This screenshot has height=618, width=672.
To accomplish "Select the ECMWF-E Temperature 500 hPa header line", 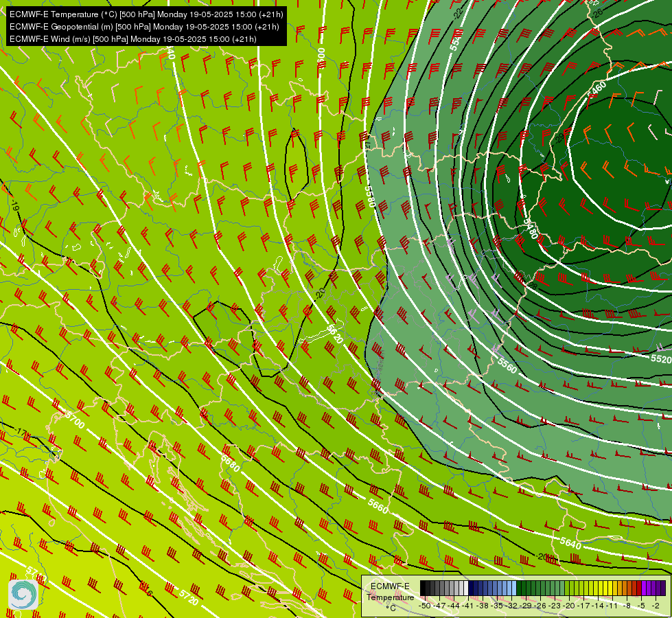I will 146,14.
